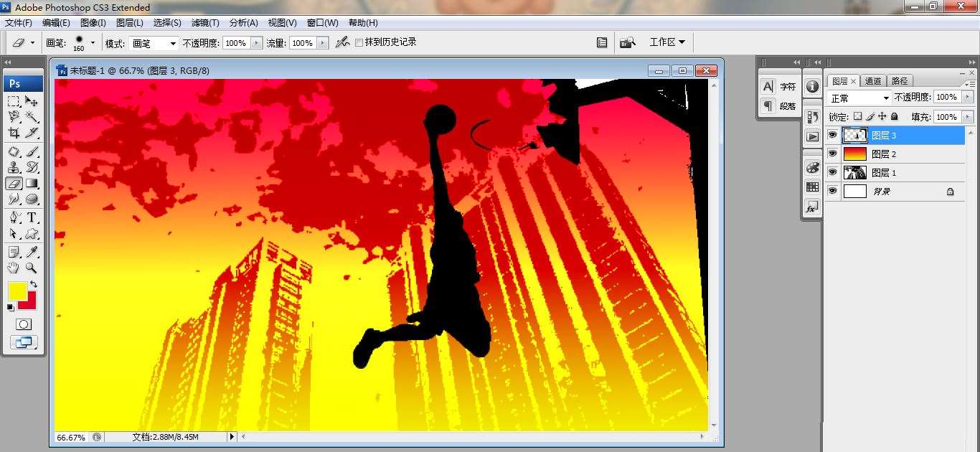Hide layer 图层 3 via eye icon
980x452 pixels.
click(x=832, y=135)
